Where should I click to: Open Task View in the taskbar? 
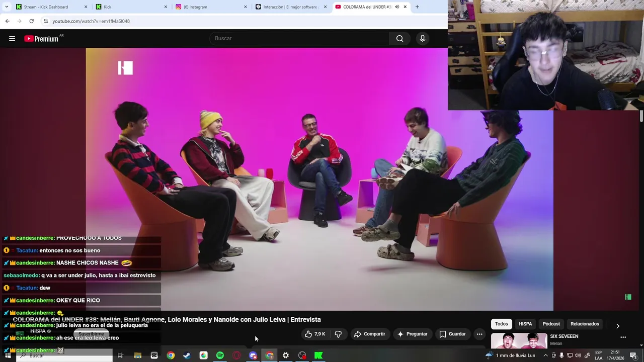tap(121, 355)
